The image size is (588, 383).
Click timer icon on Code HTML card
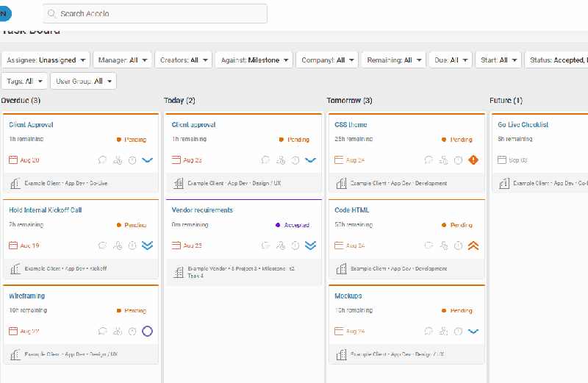pos(458,246)
